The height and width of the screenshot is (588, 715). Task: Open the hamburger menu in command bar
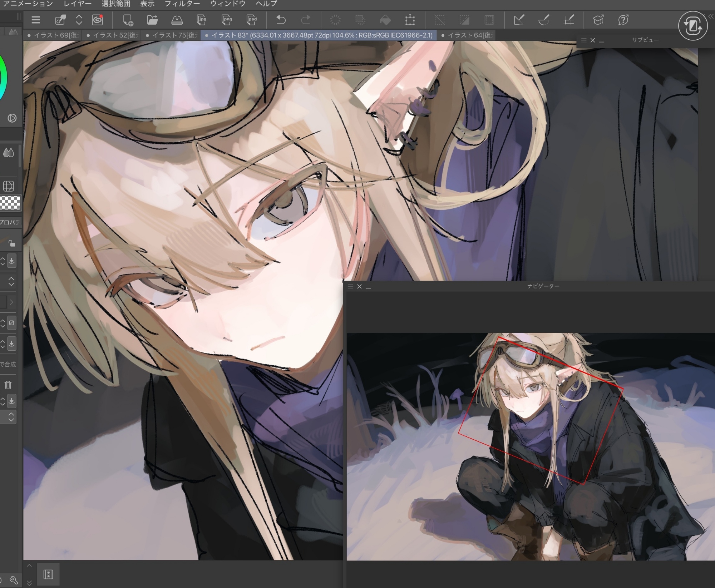pyautogui.click(x=35, y=20)
